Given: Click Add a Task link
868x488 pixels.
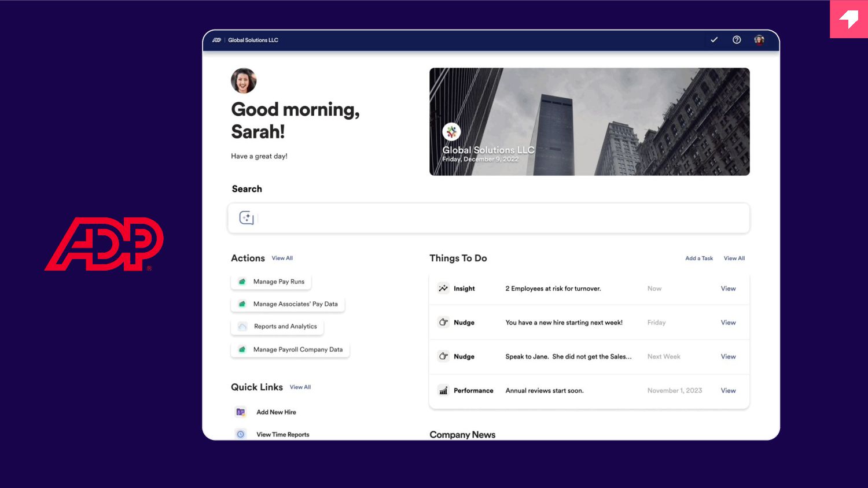Looking at the screenshot, I should [699, 258].
